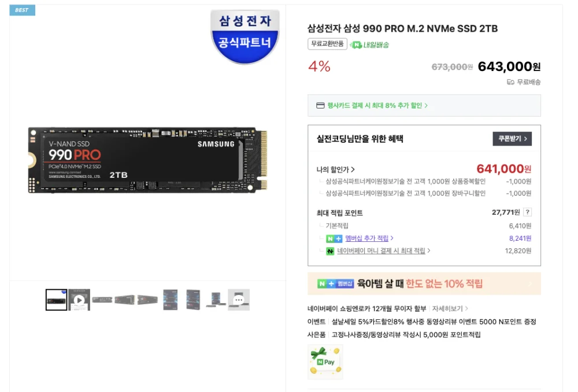
Task: Open the more-images thumbnail with ellipsis
Action: [239, 300]
